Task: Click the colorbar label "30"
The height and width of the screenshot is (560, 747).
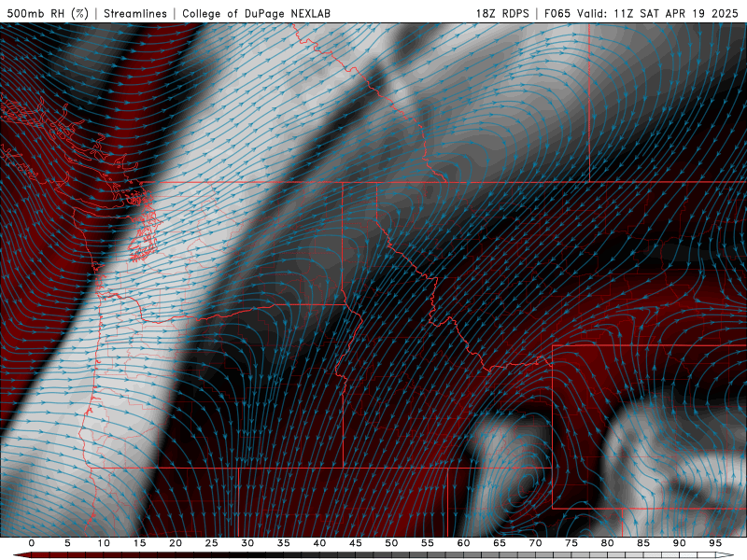Action: coord(247,543)
